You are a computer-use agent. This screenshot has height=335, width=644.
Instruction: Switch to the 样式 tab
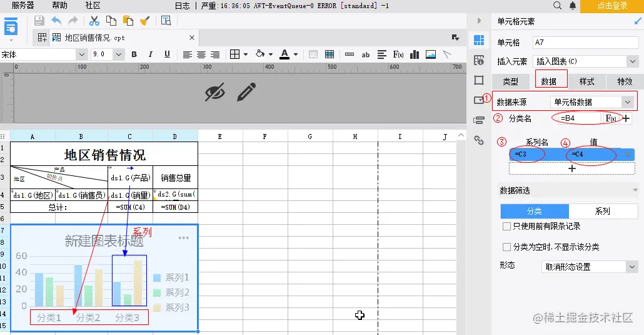[x=587, y=81]
